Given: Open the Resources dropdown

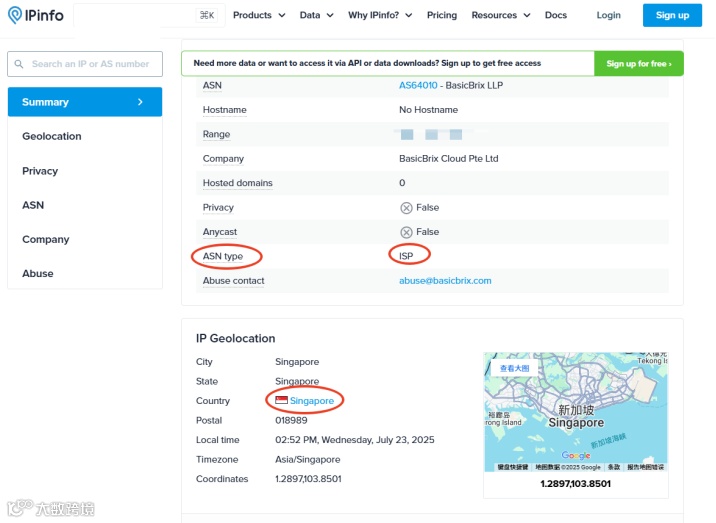Looking at the screenshot, I should pos(501,15).
